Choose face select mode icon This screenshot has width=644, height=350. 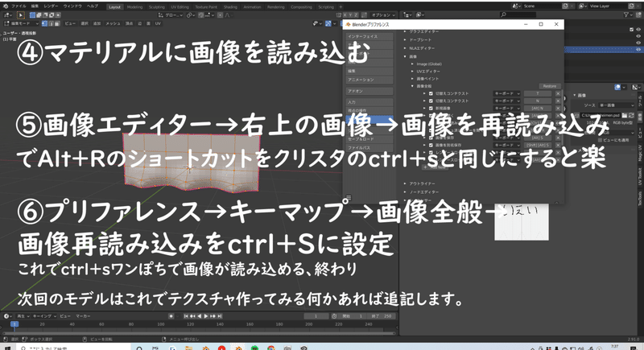pos(57,24)
